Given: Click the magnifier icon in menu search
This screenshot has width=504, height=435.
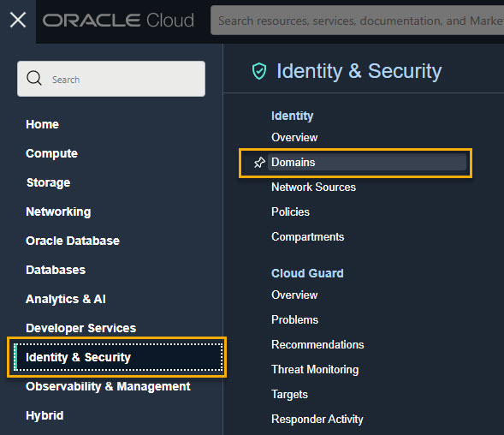Looking at the screenshot, I should point(34,78).
